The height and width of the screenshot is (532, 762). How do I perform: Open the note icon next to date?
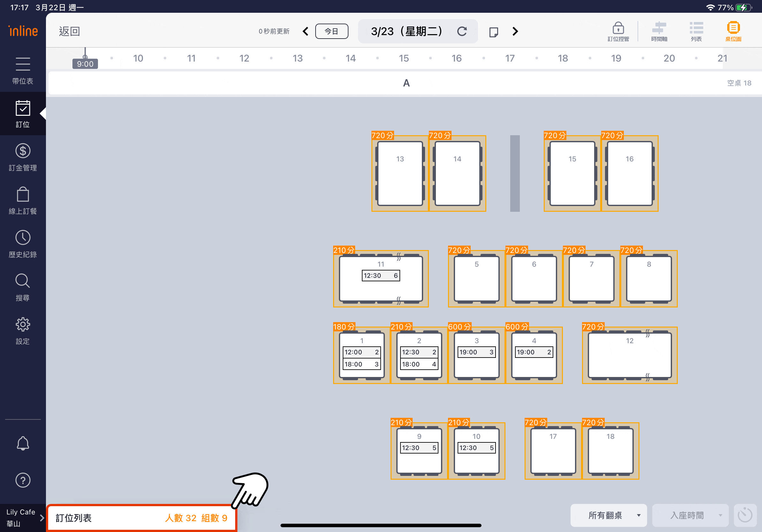coord(494,32)
